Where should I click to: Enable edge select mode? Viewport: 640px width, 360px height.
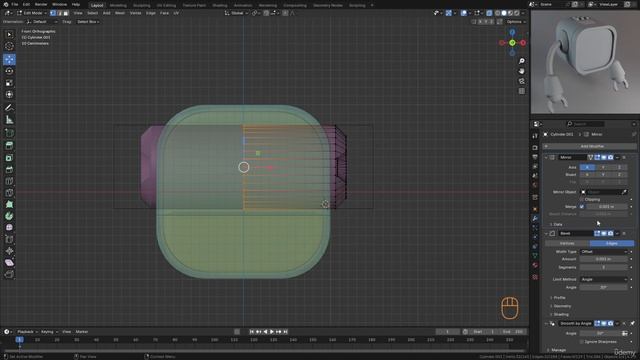click(x=60, y=13)
